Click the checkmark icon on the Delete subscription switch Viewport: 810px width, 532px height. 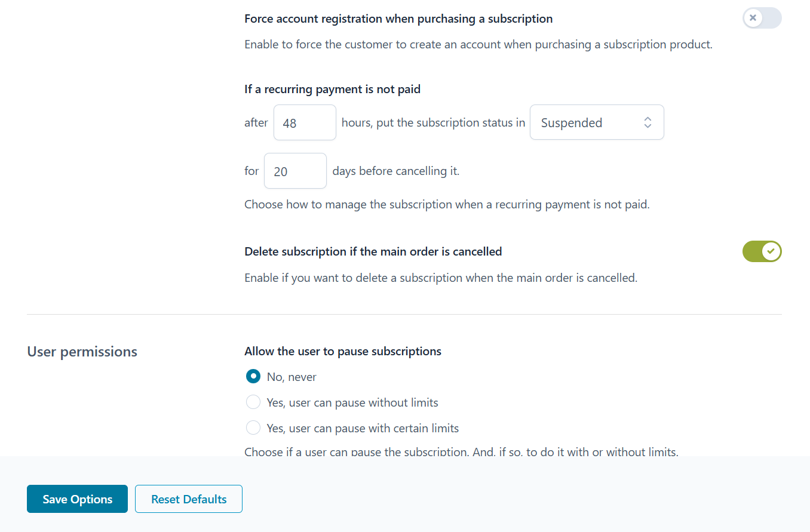pyautogui.click(x=771, y=251)
